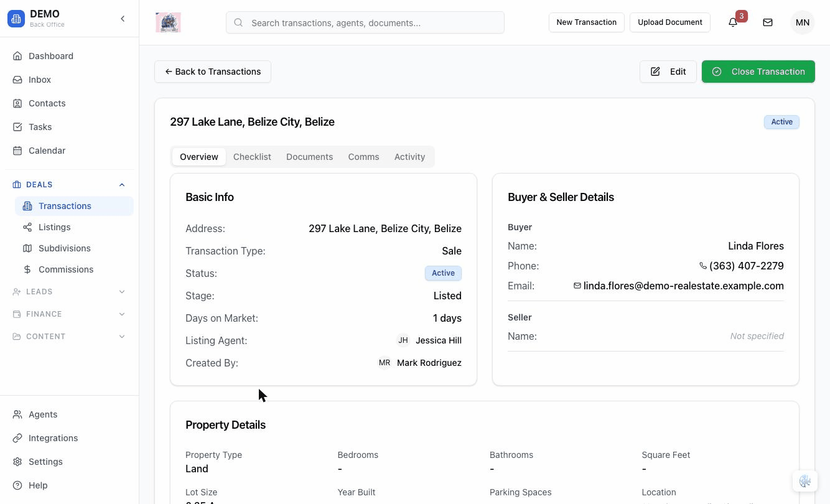Select the Transactions building icon
The height and width of the screenshot is (504, 830).
click(x=27, y=206)
